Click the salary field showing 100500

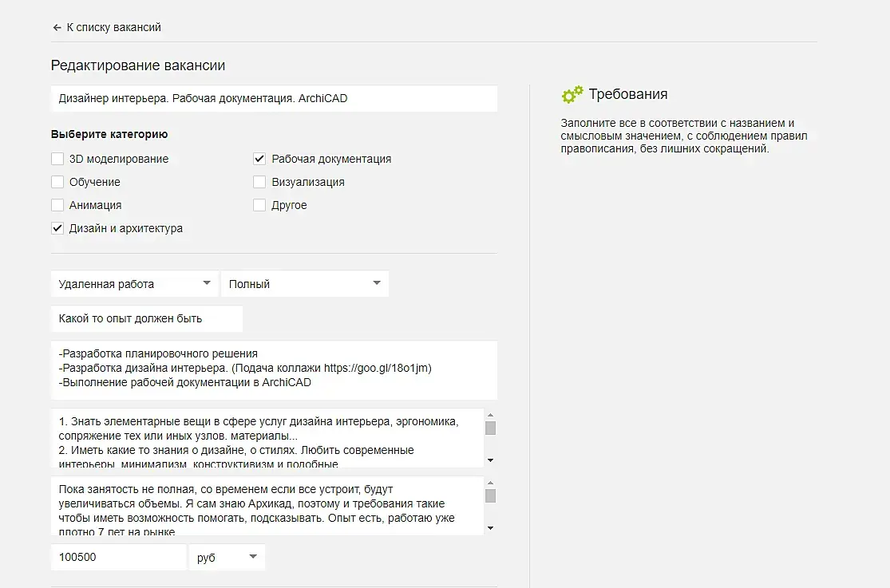pyautogui.click(x=118, y=558)
